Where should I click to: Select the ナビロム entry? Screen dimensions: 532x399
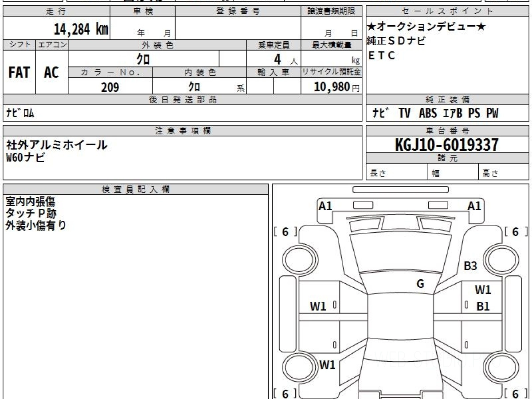(20, 113)
